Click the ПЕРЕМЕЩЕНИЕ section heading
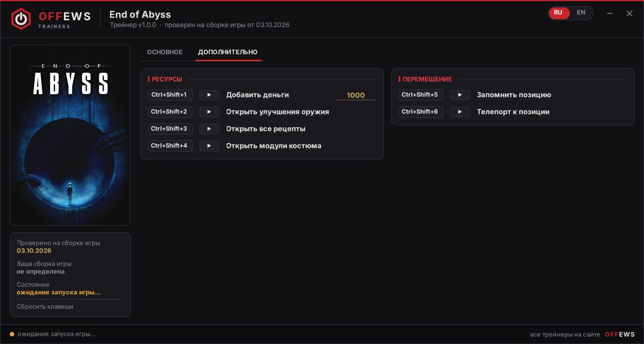 tap(427, 79)
